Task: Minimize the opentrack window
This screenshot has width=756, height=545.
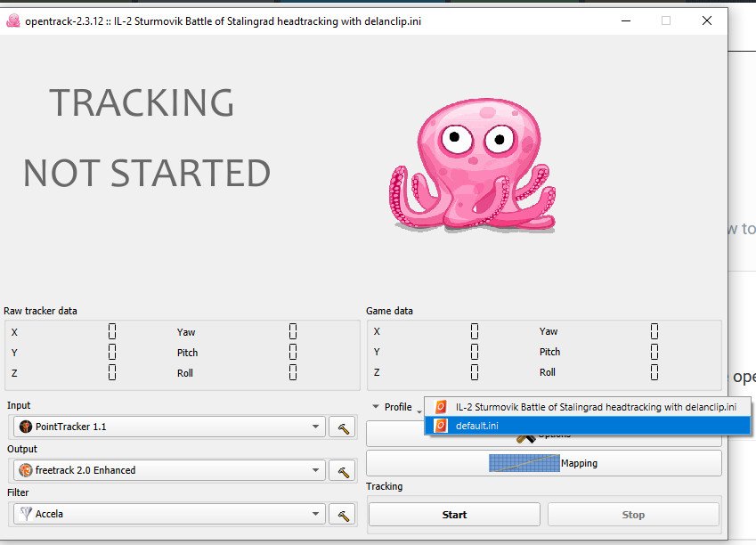Action: (626, 20)
